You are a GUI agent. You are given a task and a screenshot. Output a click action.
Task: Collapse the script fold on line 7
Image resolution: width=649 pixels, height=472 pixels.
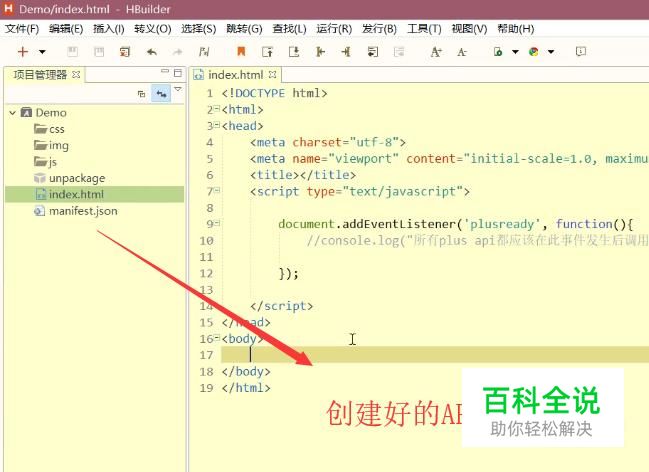pyautogui.click(x=217, y=190)
